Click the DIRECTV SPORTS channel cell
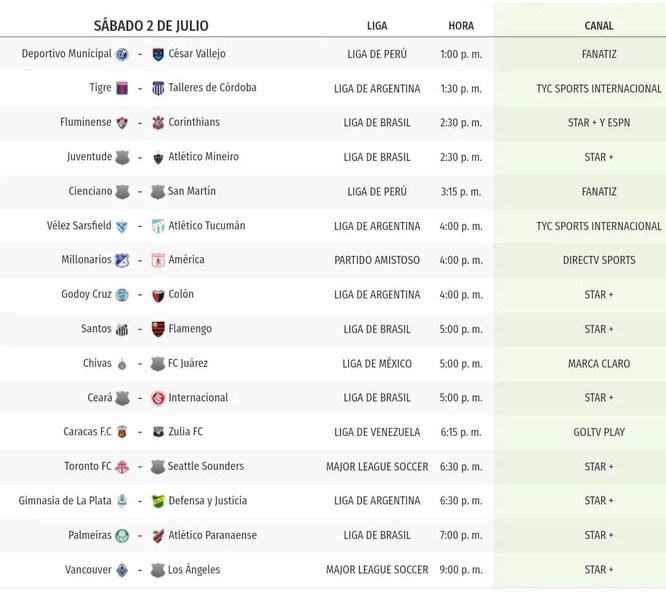 (599, 260)
